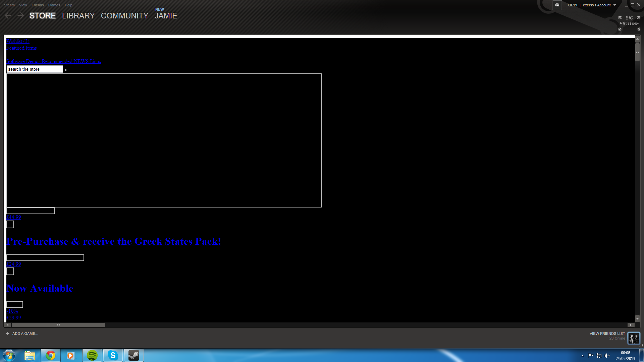The width and height of the screenshot is (644, 362).
Task: Click the friends avatar icon
Action: (x=634, y=338)
